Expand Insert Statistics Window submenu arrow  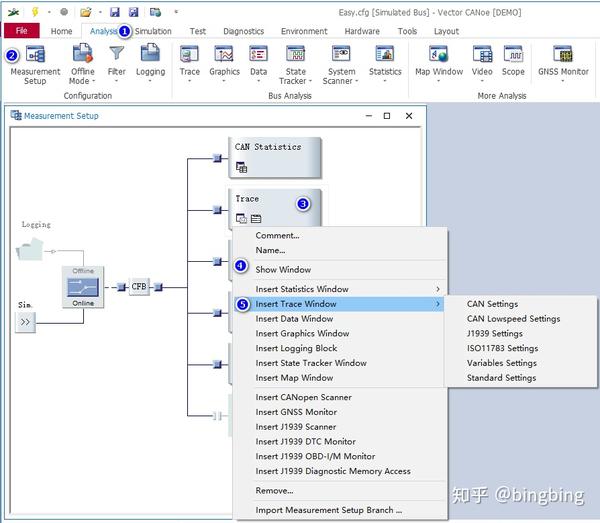(437, 289)
